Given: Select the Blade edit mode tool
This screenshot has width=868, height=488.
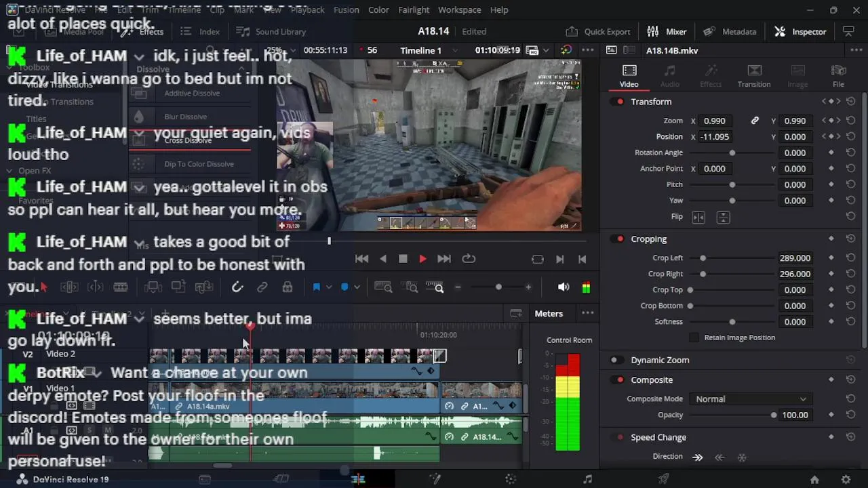Looking at the screenshot, I should point(121,287).
